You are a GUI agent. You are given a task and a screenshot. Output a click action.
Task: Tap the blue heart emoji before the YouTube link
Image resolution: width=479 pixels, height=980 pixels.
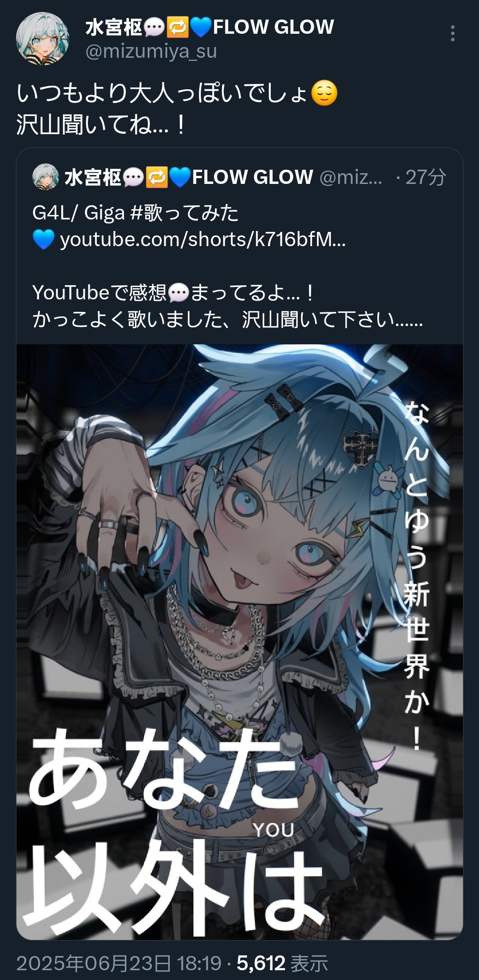click(44, 239)
